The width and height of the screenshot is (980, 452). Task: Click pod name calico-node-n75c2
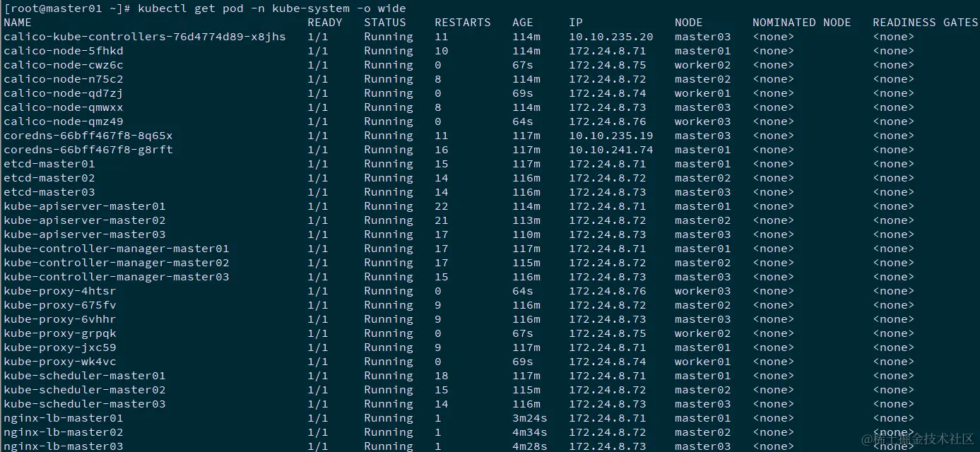point(64,79)
